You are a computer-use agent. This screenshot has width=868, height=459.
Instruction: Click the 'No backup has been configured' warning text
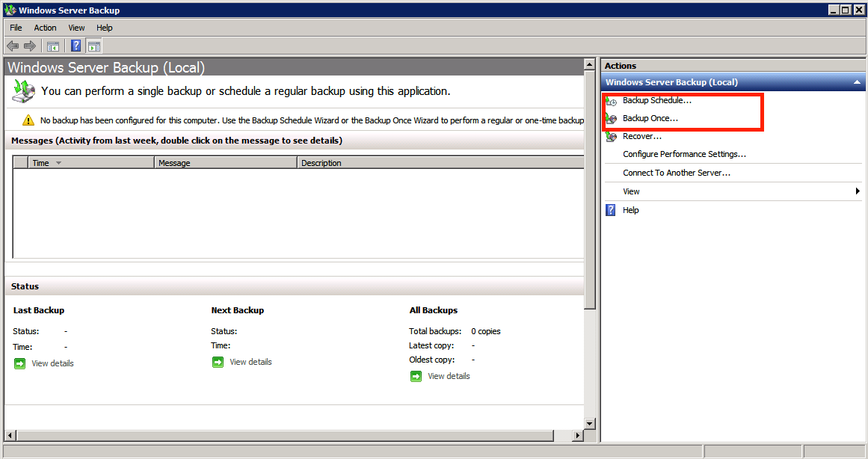[x=312, y=120]
